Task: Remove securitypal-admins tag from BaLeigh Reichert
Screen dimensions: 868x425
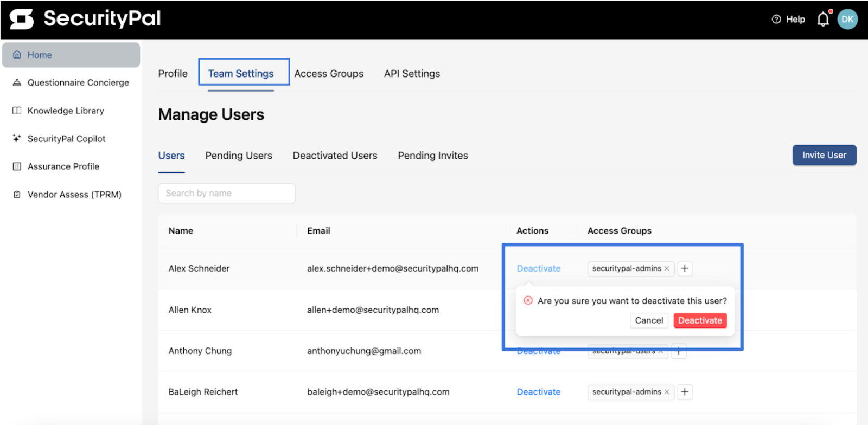Action: tap(667, 392)
